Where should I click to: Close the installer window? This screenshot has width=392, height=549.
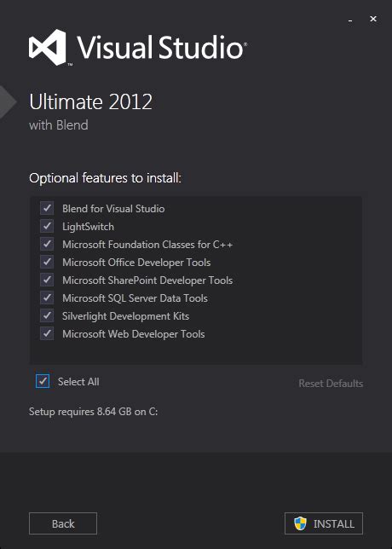pos(373,19)
